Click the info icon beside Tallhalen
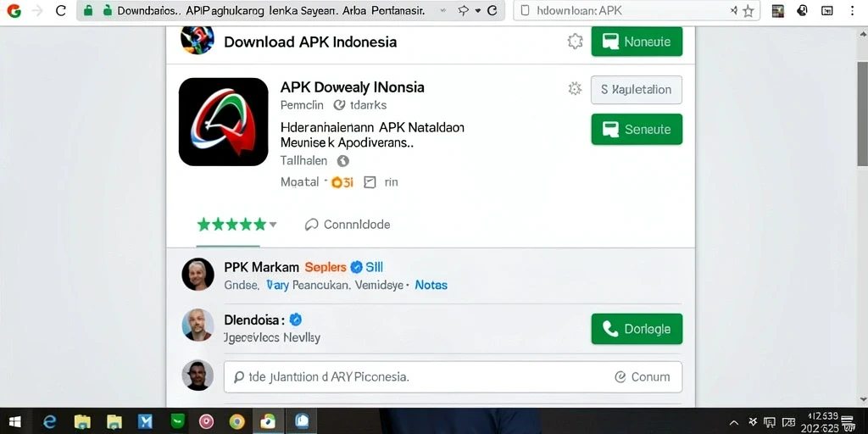Screen dimensions: 868x434 (x=342, y=161)
